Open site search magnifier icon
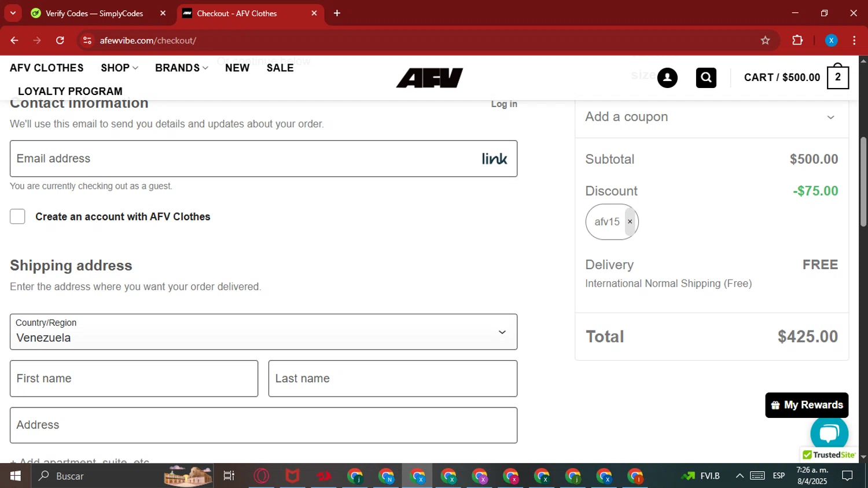 706,78
